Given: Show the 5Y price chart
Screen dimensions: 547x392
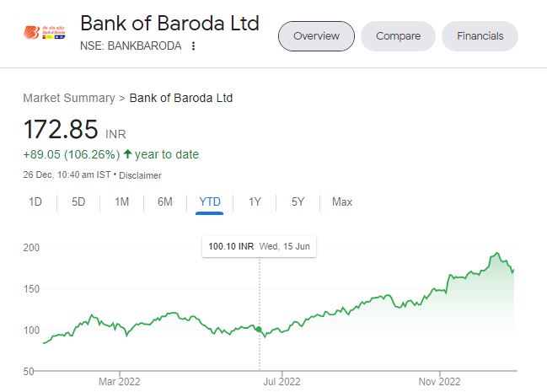Looking at the screenshot, I should 298,201.
